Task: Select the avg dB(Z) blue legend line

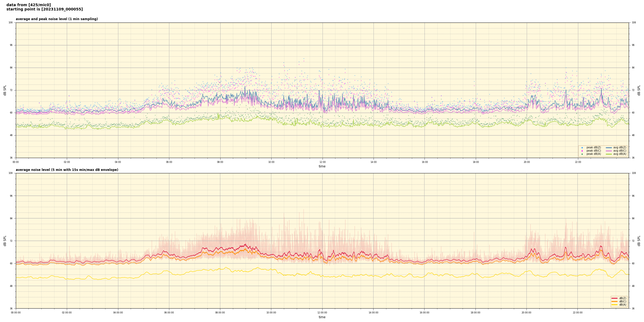Action: pyautogui.click(x=609, y=148)
